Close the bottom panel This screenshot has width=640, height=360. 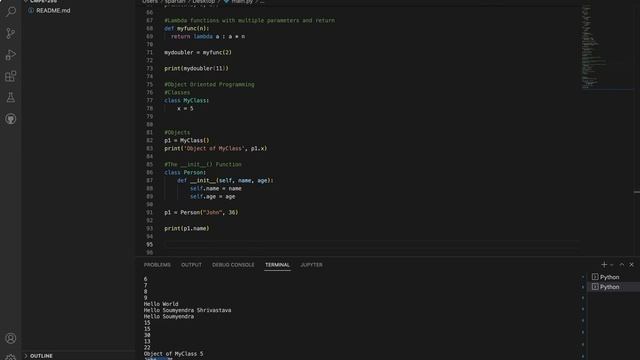631,264
